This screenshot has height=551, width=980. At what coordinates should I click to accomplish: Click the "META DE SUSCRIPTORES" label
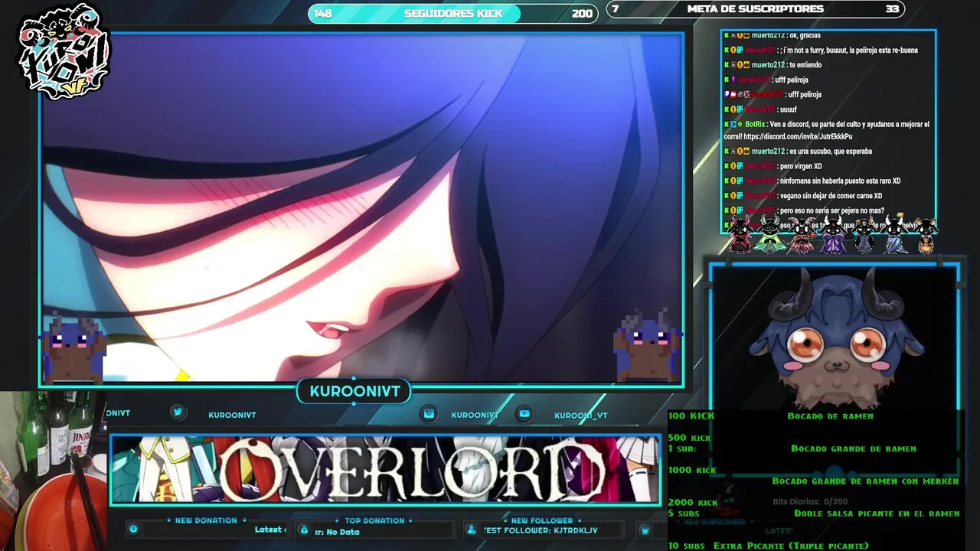(x=756, y=9)
